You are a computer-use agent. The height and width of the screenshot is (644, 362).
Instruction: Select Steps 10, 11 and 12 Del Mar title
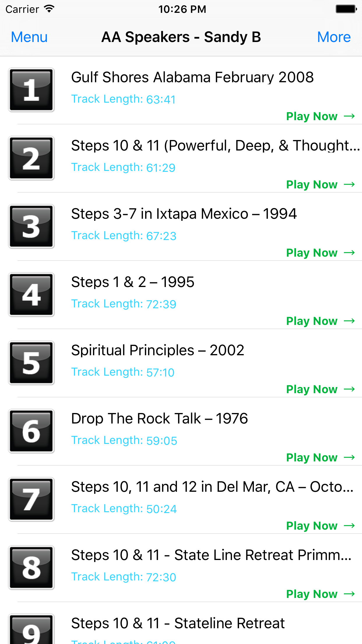(x=212, y=487)
